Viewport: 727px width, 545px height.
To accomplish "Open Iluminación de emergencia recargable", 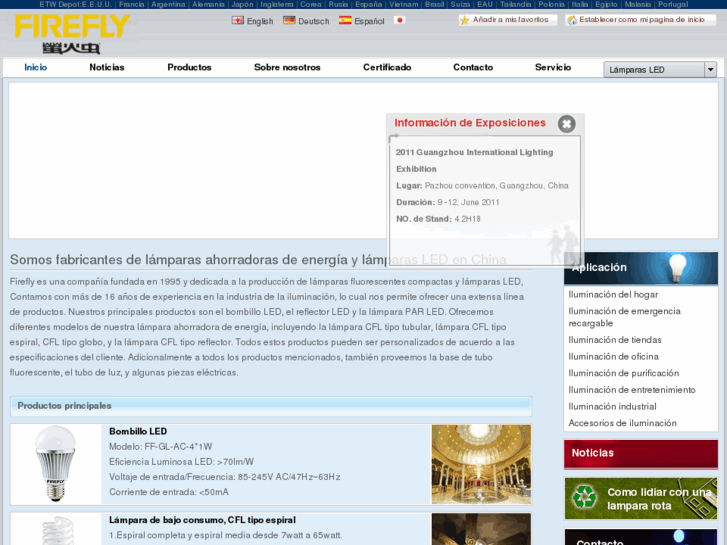I will [x=625, y=317].
